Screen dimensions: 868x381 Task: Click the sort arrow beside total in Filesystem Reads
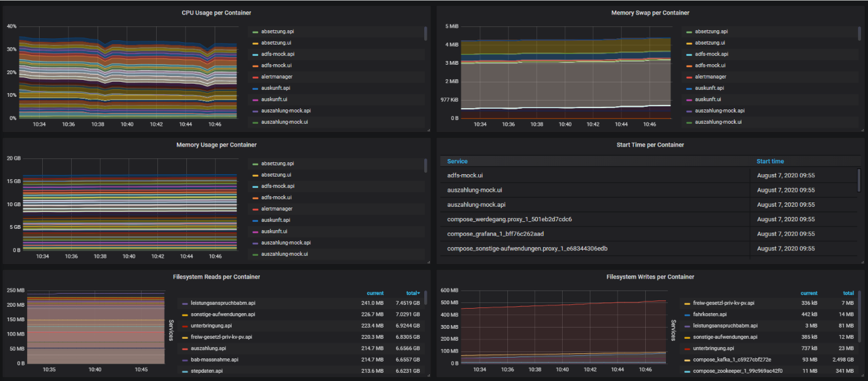click(419, 293)
